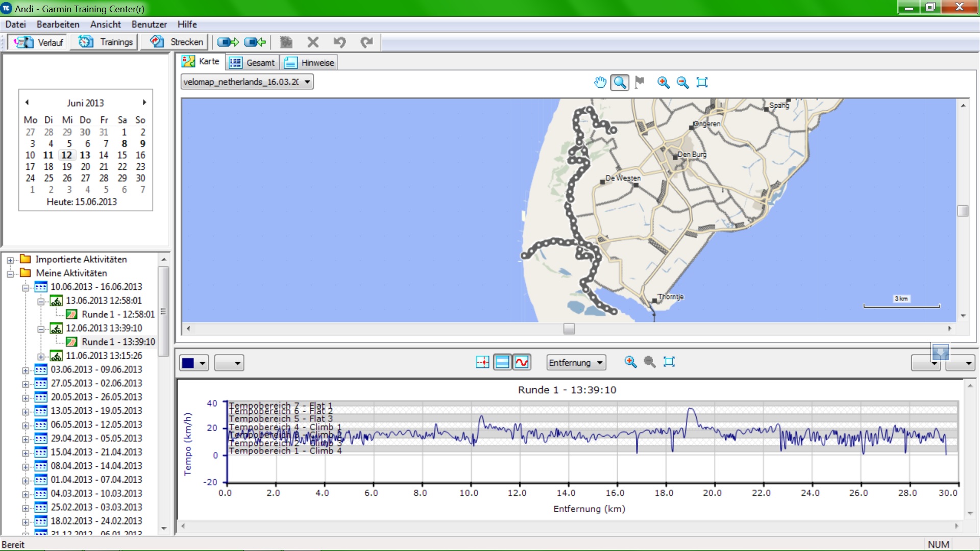Click the receive from device icon

click(255, 42)
